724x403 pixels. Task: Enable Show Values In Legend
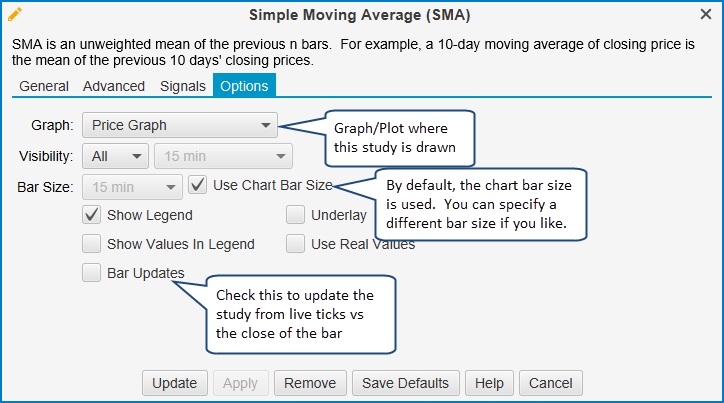91,244
